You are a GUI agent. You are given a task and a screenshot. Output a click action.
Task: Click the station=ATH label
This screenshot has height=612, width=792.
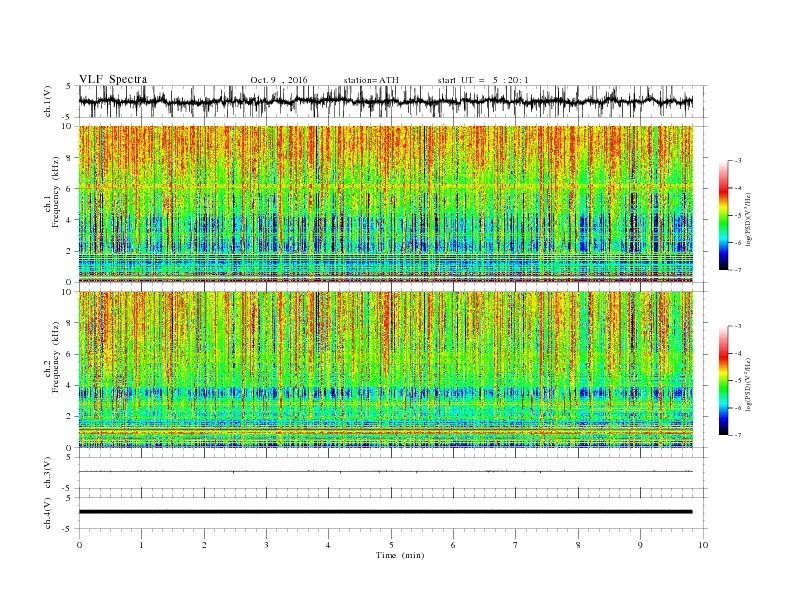point(371,80)
